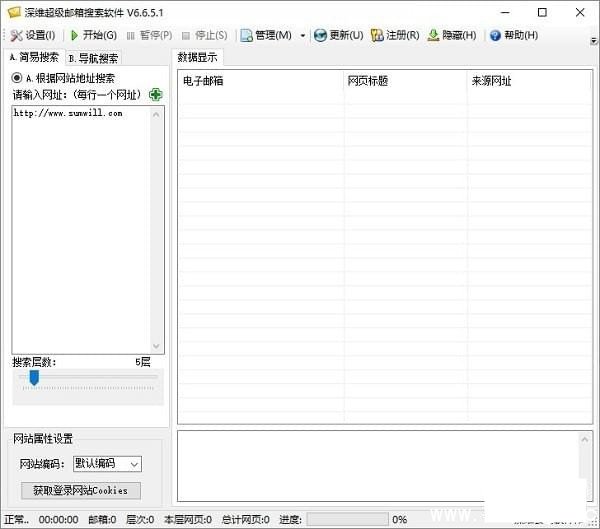Image resolution: width=600 pixels, height=529 pixels.
Task: Click the 邮箱:0 status bar entry
Action: (102, 520)
